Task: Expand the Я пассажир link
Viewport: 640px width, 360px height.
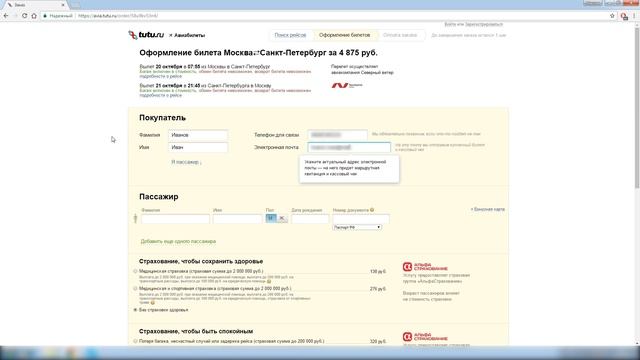Action: click(186, 162)
